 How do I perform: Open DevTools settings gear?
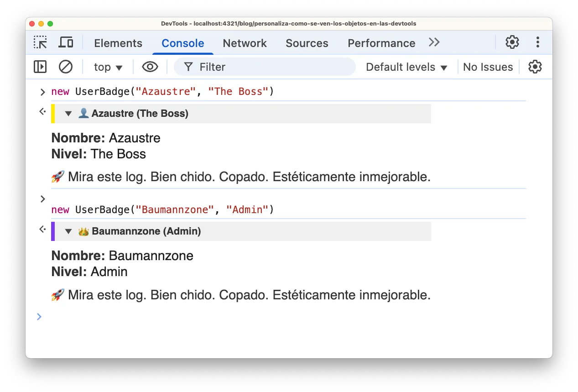pos(512,42)
